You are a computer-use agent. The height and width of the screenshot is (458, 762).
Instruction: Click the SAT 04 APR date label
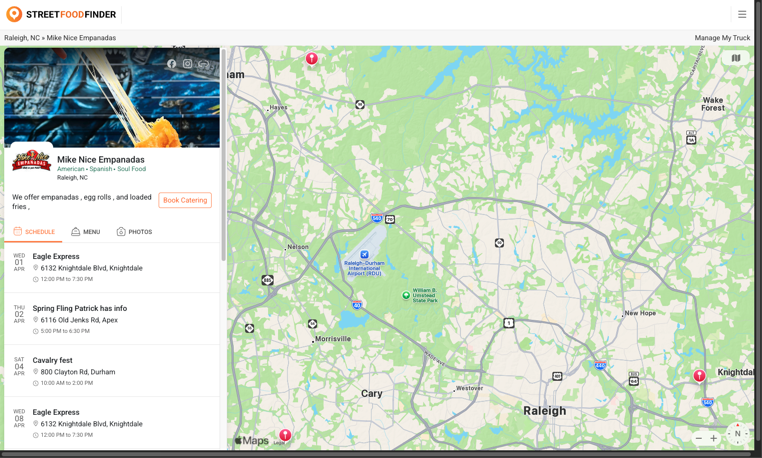(19, 366)
